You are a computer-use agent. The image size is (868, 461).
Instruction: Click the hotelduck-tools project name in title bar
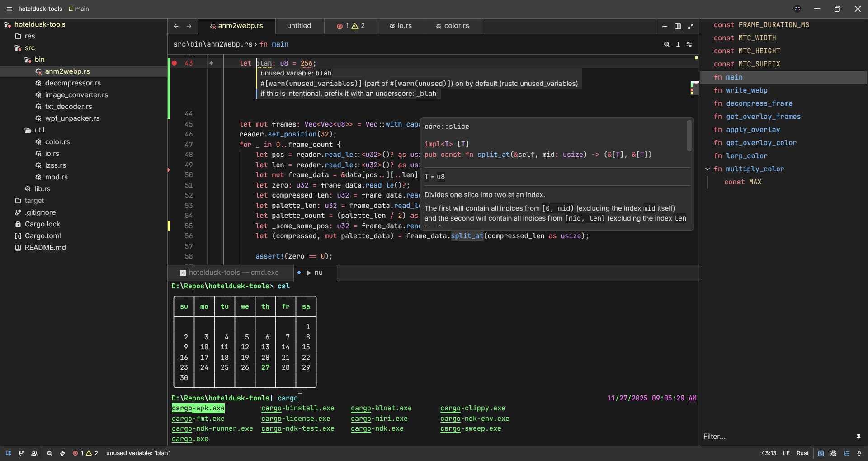tap(40, 9)
